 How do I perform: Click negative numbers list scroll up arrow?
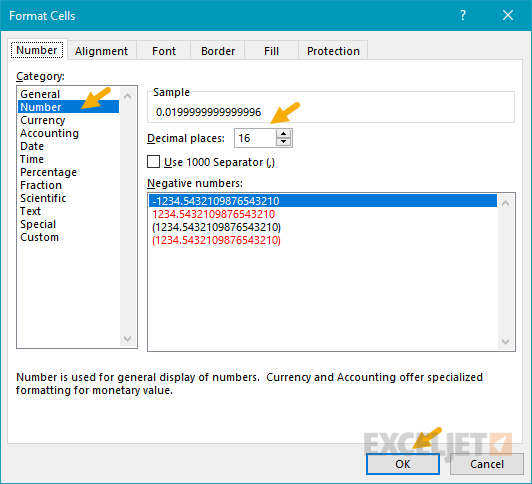coord(506,203)
